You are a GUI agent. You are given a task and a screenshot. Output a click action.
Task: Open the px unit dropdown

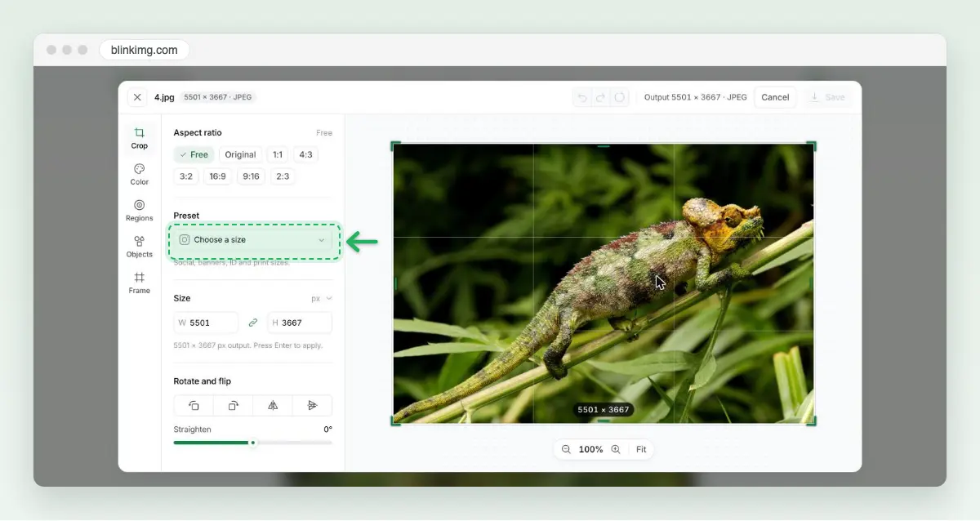[322, 298]
